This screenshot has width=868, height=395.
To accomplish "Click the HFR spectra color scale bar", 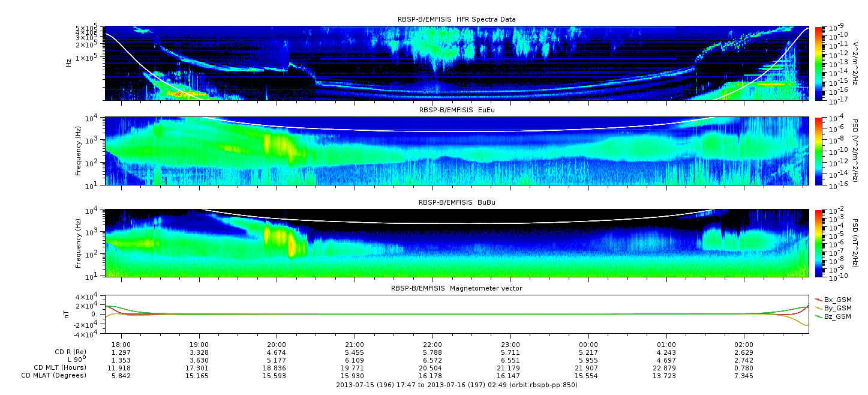I will [x=819, y=63].
